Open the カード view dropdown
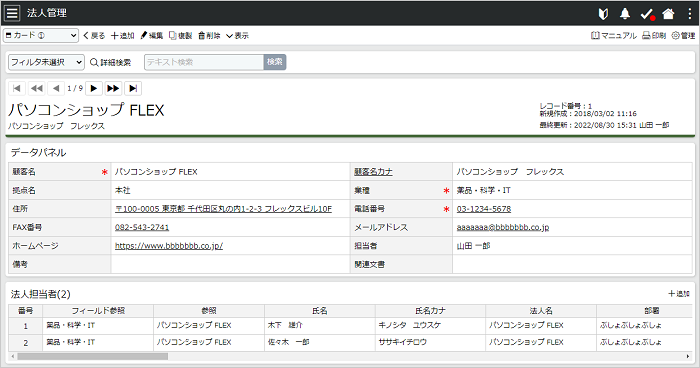 pyautogui.click(x=41, y=35)
